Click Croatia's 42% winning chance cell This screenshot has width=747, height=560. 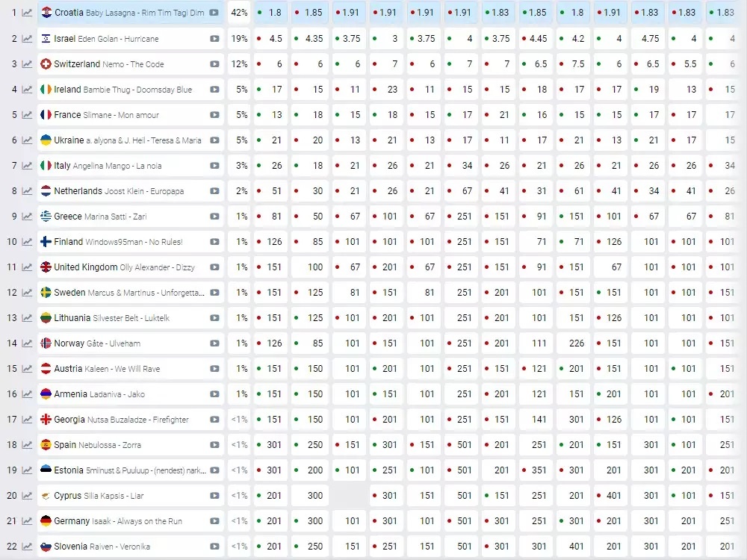(x=239, y=13)
